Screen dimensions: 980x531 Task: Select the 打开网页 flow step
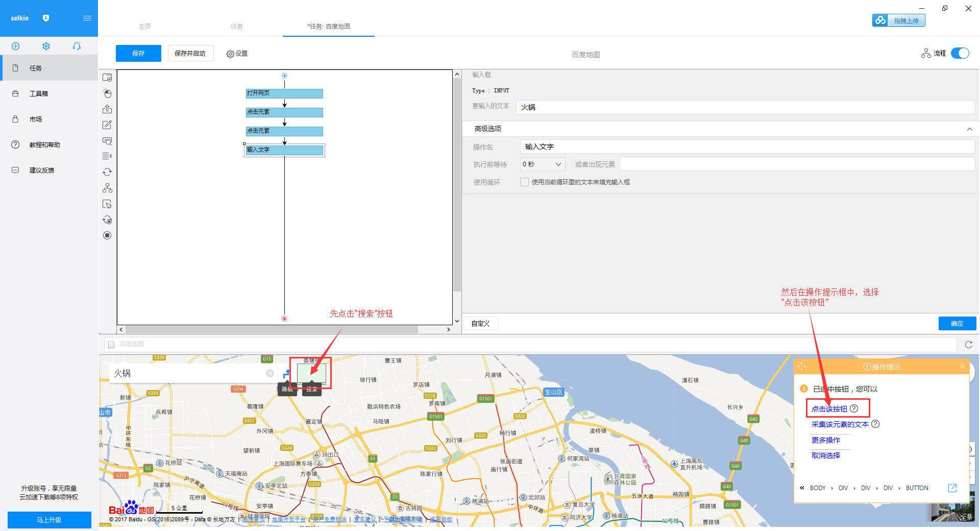pyautogui.click(x=284, y=93)
